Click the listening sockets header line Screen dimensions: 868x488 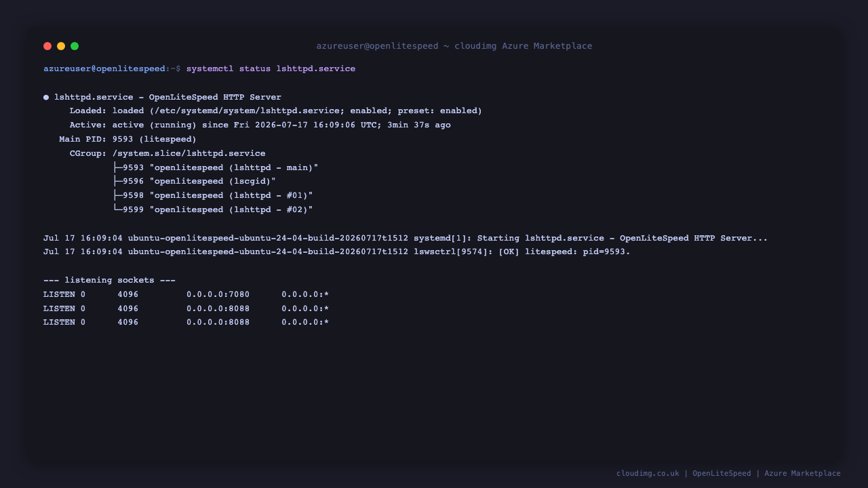[109, 281]
